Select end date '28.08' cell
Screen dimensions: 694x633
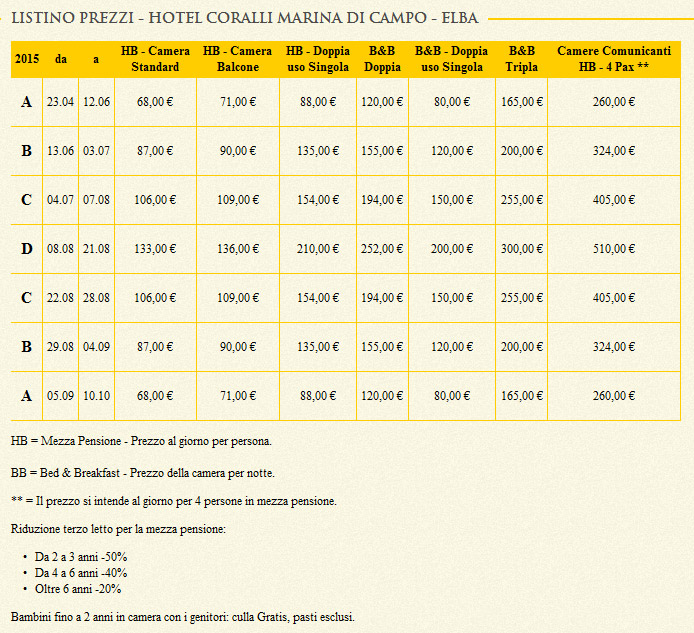point(96,298)
